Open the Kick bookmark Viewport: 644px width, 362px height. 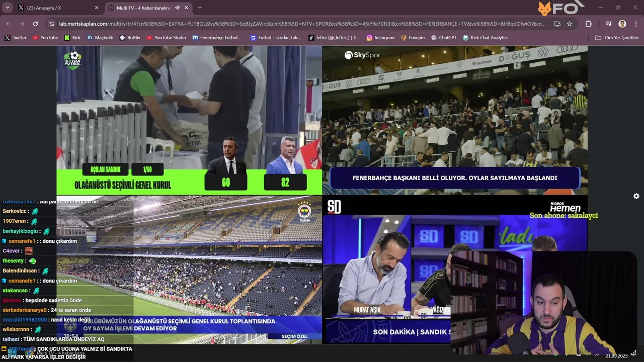[72, 38]
